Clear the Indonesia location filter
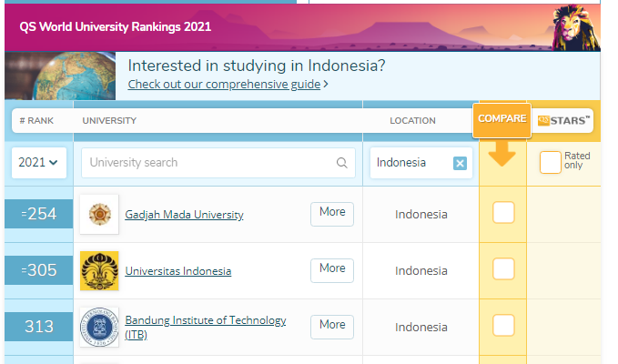 click(460, 163)
